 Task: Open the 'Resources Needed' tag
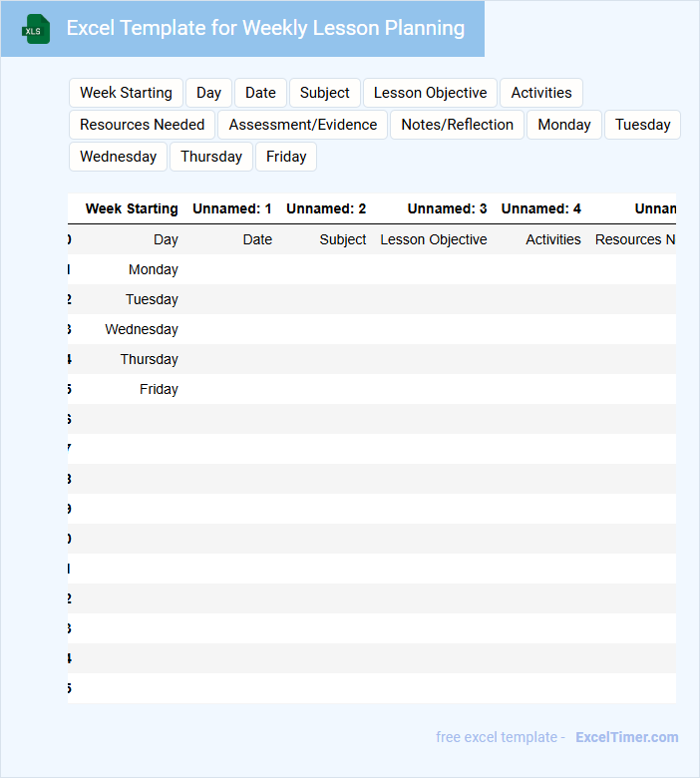tap(142, 125)
